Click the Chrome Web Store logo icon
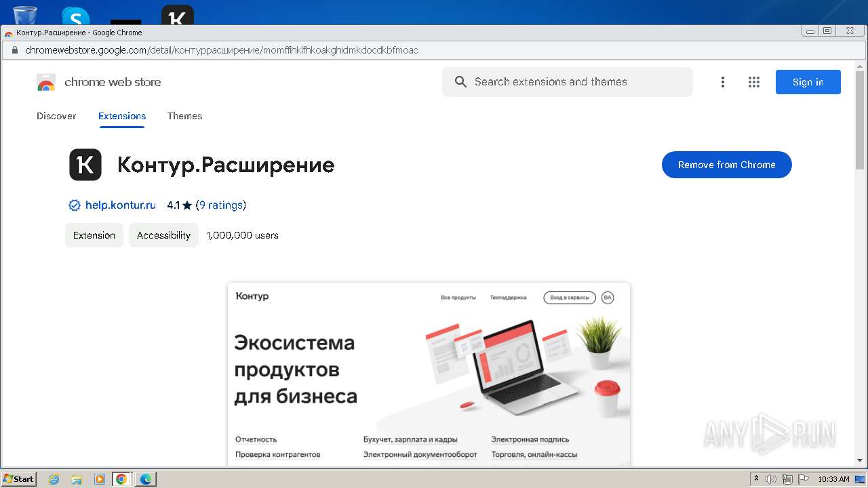The height and width of the screenshot is (488, 868). (x=46, y=82)
